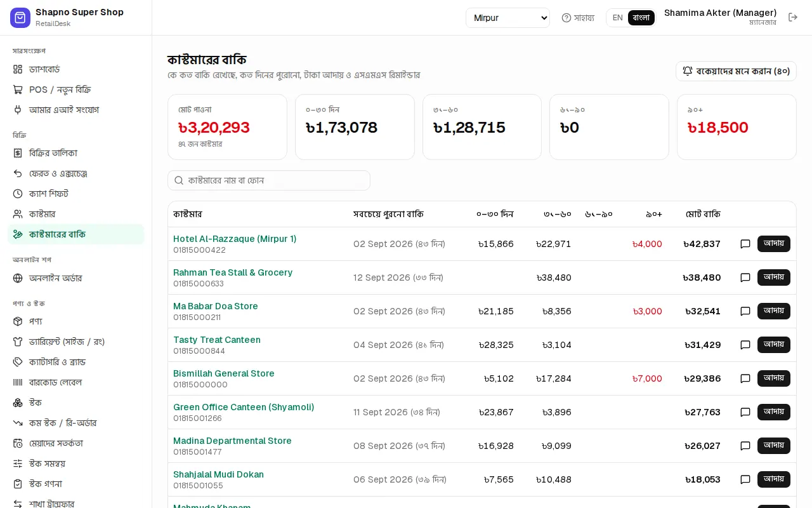This screenshot has width=812, height=508.
Task: Click the customer name or phone search field
Action: click(x=269, y=180)
